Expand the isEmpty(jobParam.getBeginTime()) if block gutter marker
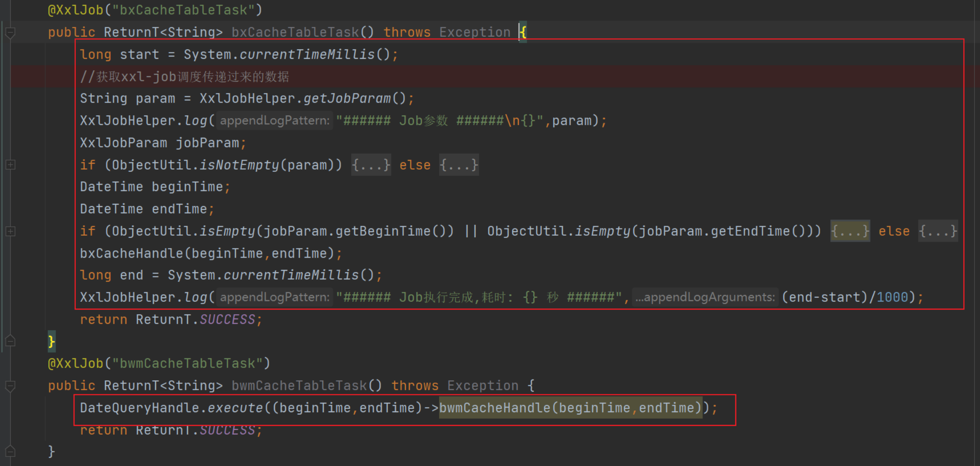The height and width of the screenshot is (466, 980). 10,232
